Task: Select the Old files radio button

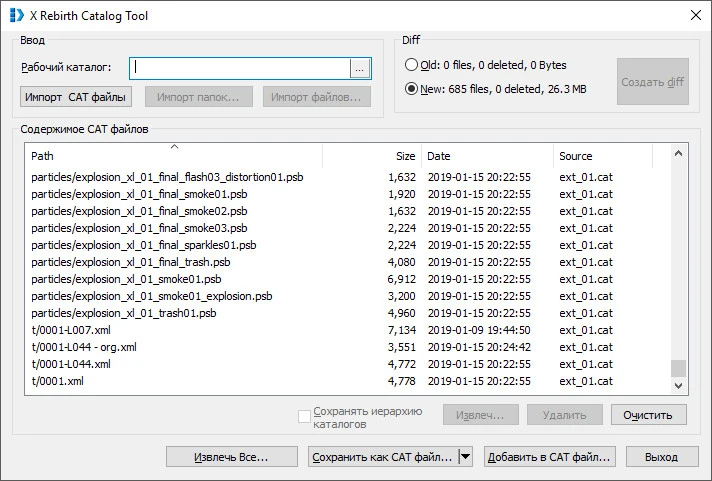Action: click(412, 65)
